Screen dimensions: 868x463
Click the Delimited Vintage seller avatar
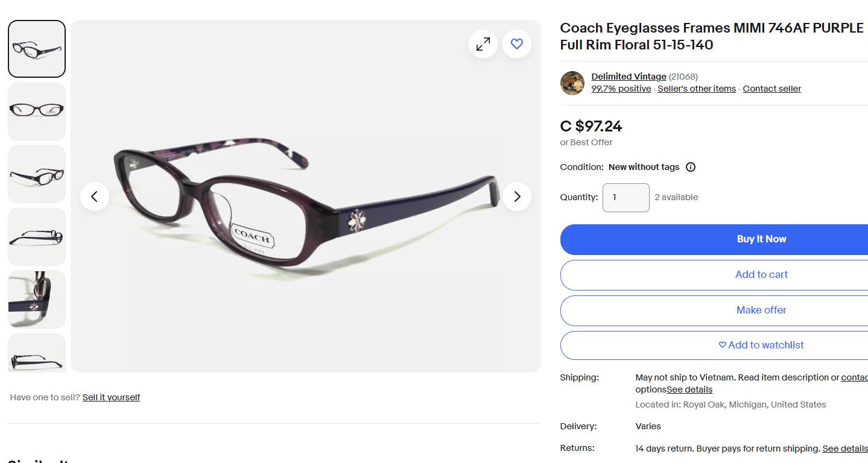pyautogui.click(x=572, y=83)
